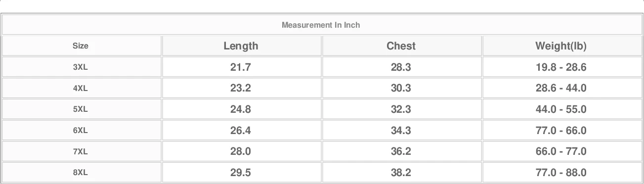The width and height of the screenshot is (644, 184).
Task: Select the Length column header
Action: tap(241, 46)
